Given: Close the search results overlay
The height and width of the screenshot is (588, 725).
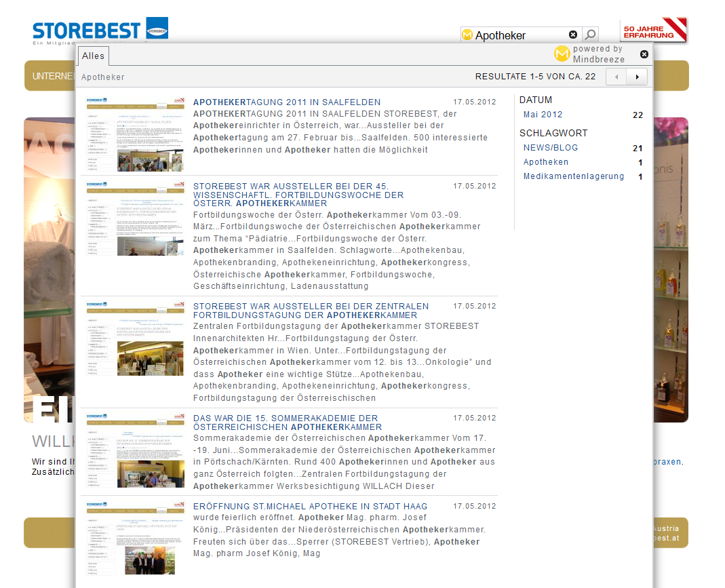Looking at the screenshot, I should 644,54.
